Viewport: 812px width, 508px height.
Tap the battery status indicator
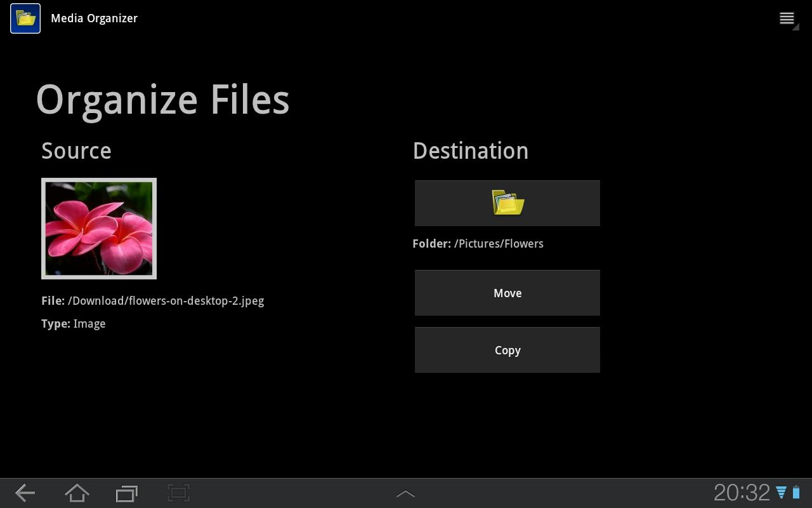pyautogui.click(x=797, y=492)
